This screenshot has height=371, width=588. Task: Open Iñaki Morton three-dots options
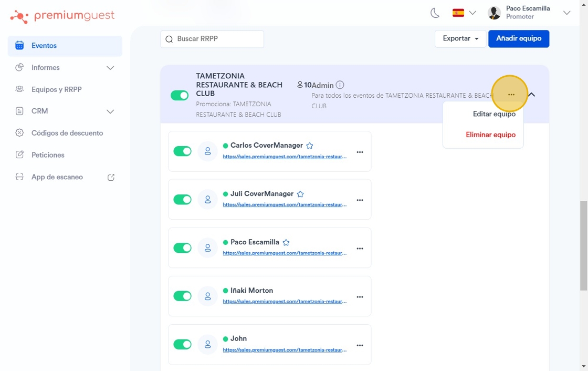pyautogui.click(x=360, y=297)
